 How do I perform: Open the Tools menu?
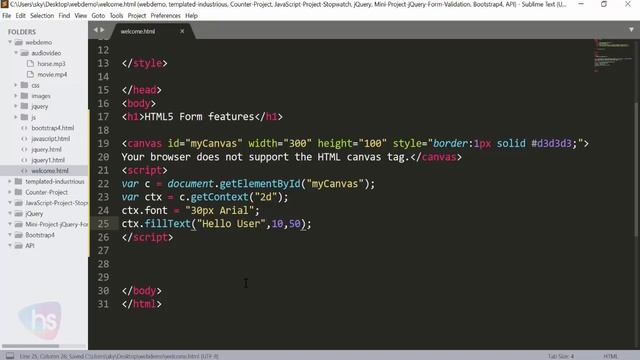click(x=116, y=16)
